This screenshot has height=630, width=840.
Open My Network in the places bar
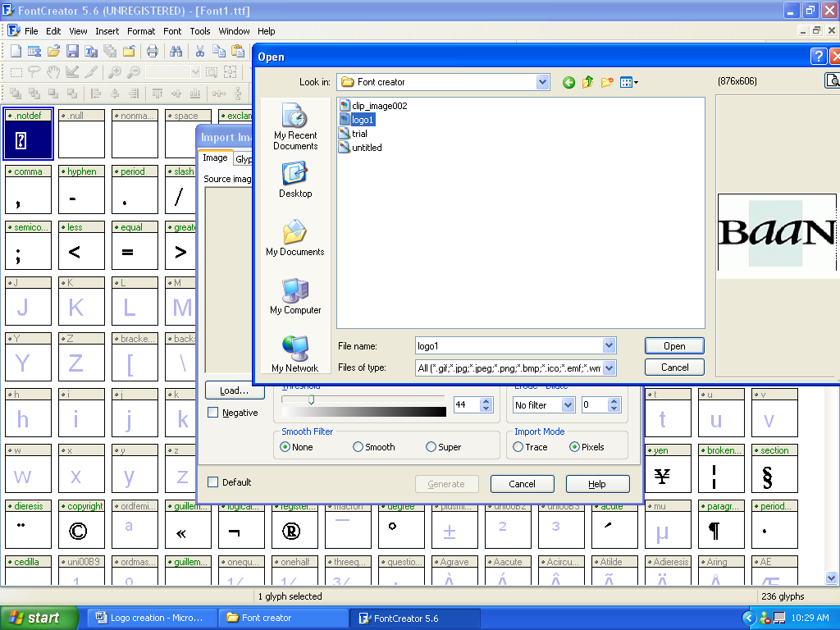click(x=295, y=354)
